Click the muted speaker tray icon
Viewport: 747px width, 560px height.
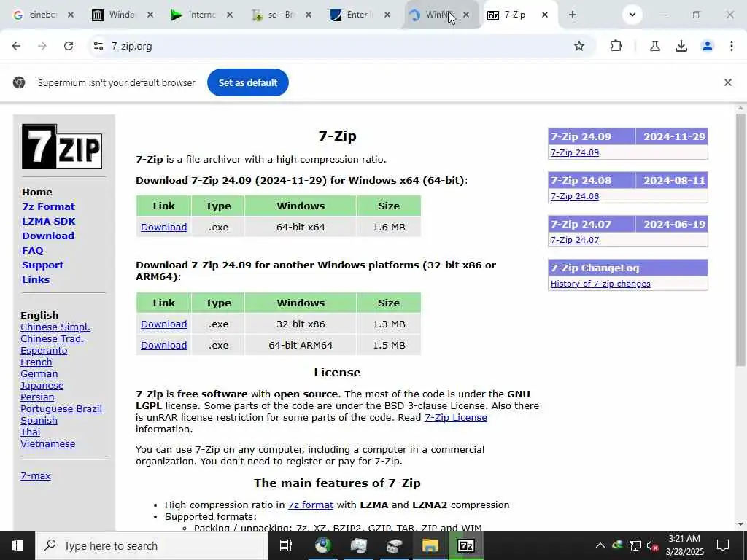click(652, 545)
